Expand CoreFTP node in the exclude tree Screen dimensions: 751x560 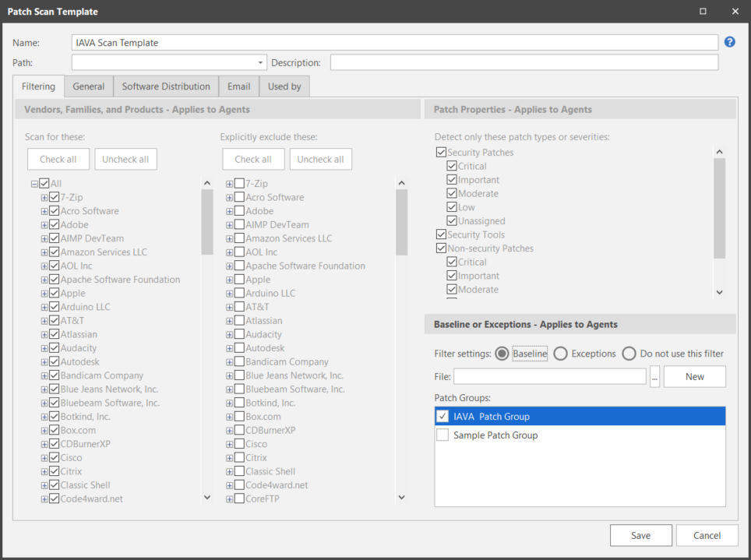(x=229, y=499)
